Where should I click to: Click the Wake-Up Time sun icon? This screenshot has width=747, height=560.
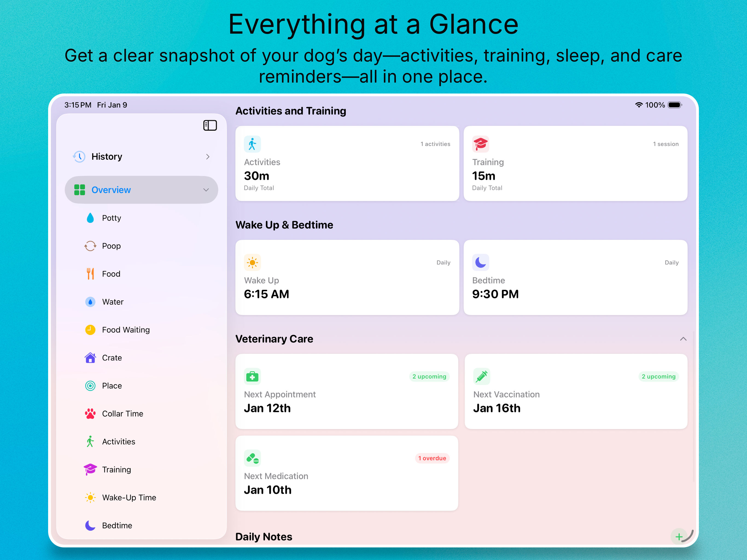coord(90,497)
